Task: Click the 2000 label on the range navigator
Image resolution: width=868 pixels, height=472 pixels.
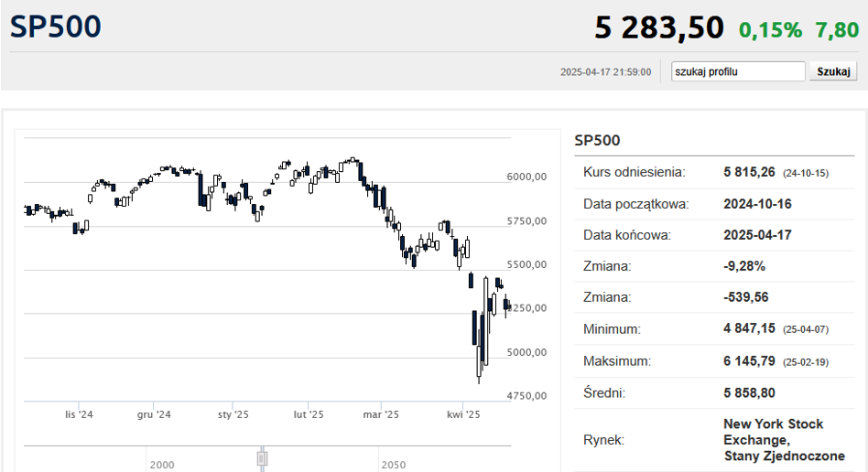Action: (x=162, y=465)
